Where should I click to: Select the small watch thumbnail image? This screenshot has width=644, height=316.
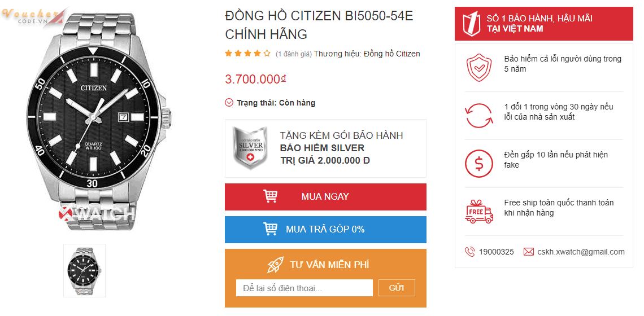point(84,270)
